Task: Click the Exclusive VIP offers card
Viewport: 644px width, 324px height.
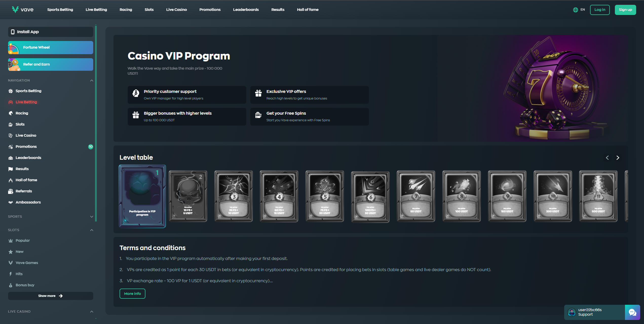Action: 310,95
